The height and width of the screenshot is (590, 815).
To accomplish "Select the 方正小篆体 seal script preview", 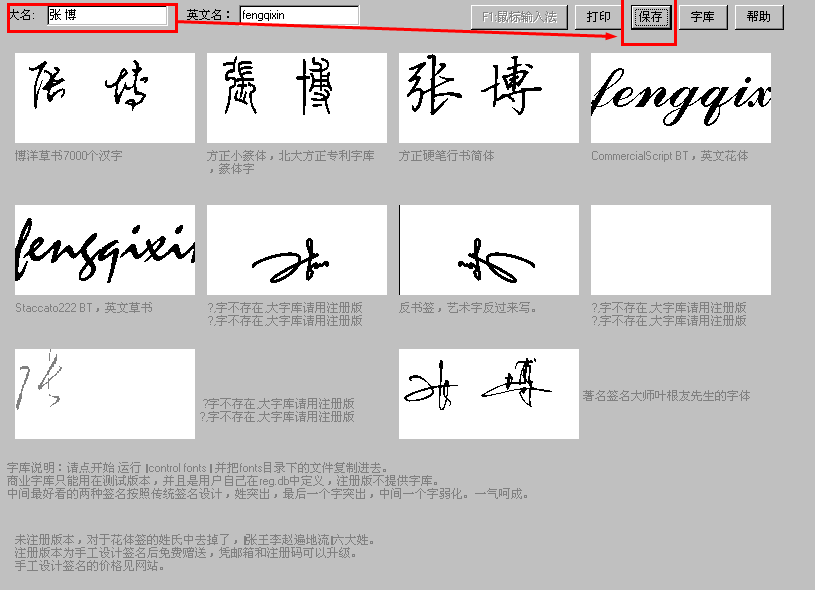I will tap(297, 98).
